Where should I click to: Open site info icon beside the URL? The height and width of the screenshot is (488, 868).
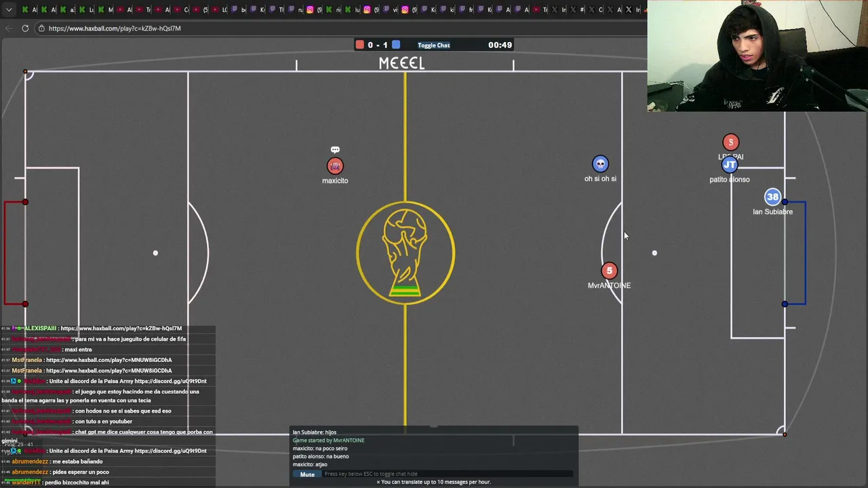pos(41,28)
